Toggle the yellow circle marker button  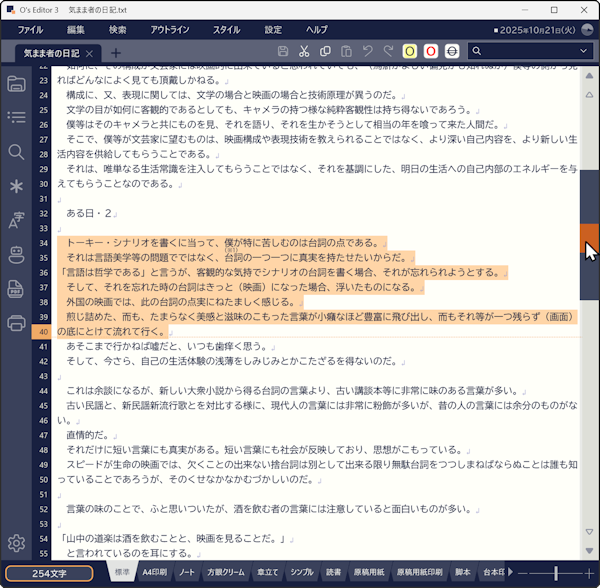coord(410,52)
